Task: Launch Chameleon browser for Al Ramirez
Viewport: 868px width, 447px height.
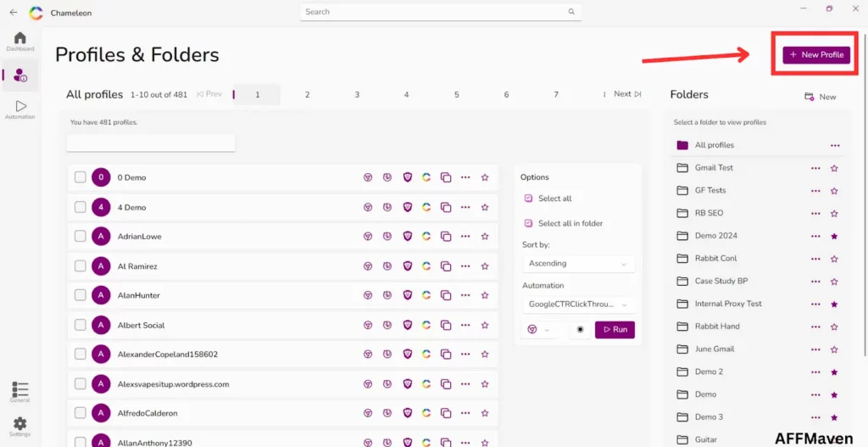Action: coord(426,266)
